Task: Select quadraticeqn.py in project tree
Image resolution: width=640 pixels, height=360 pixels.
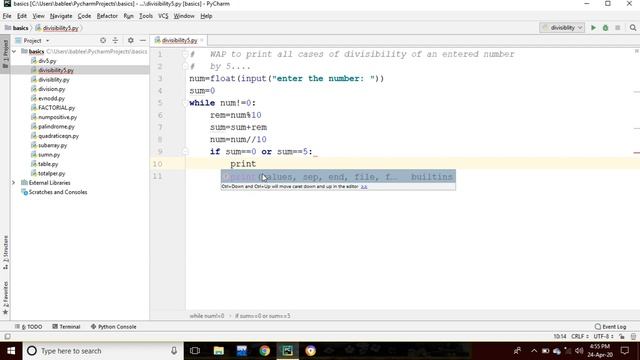Action: click(x=58, y=136)
